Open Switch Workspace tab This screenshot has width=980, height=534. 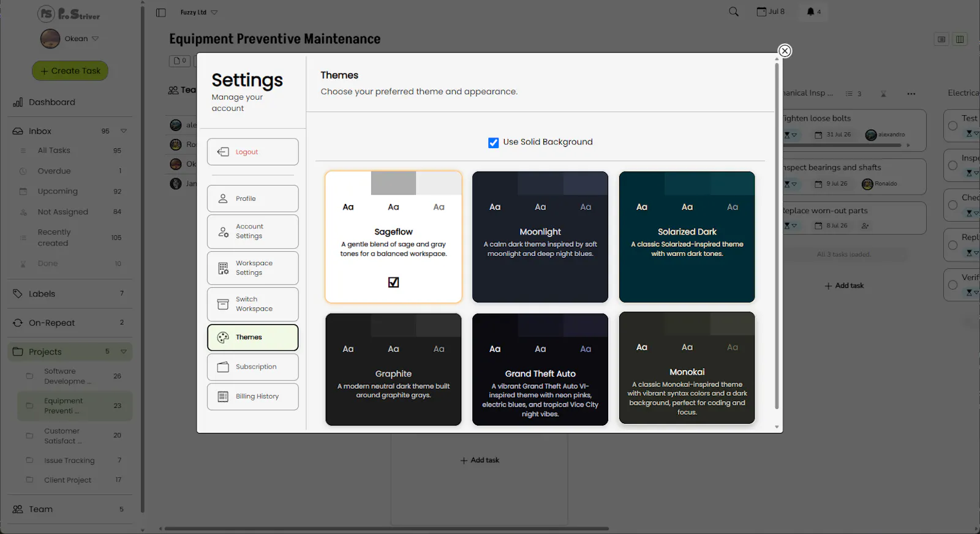click(252, 304)
